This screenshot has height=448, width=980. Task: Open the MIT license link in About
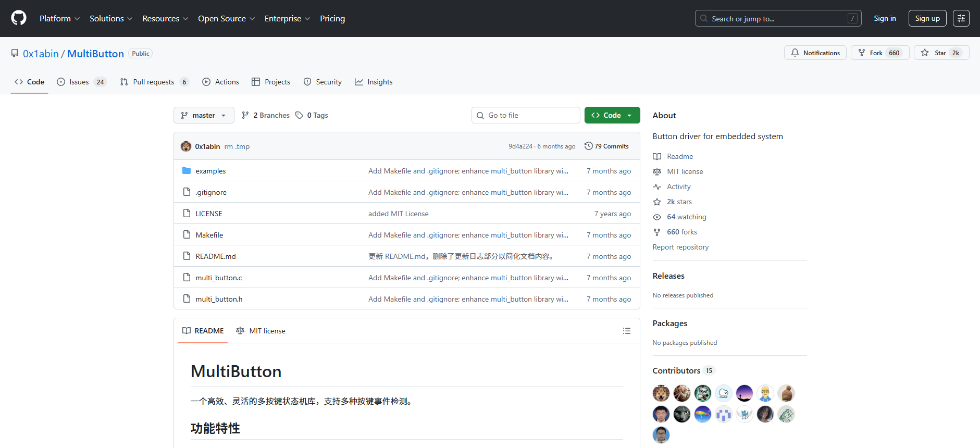[x=685, y=171]
